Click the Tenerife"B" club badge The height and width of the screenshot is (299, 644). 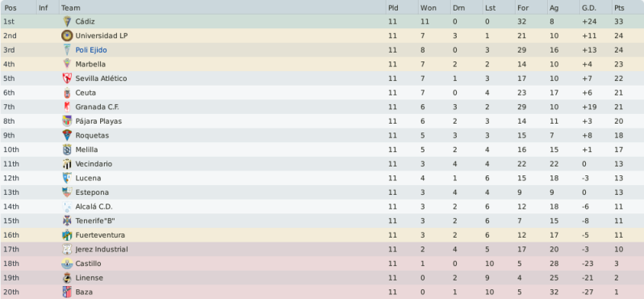coord(67,221)
